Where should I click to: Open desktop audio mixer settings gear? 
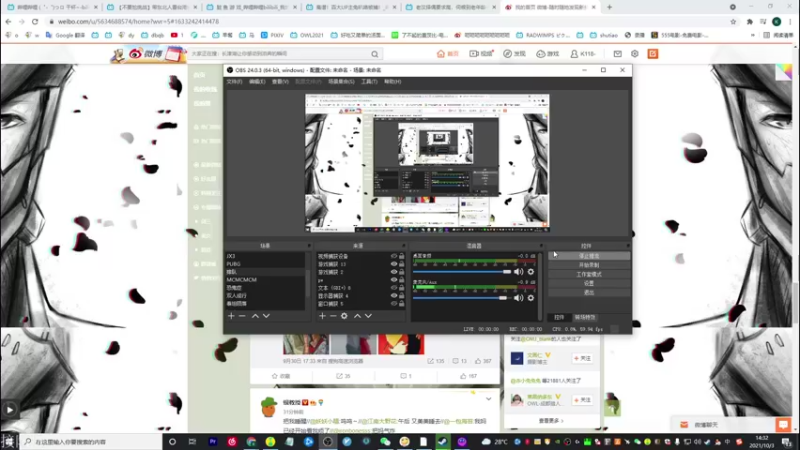point(531,272)
